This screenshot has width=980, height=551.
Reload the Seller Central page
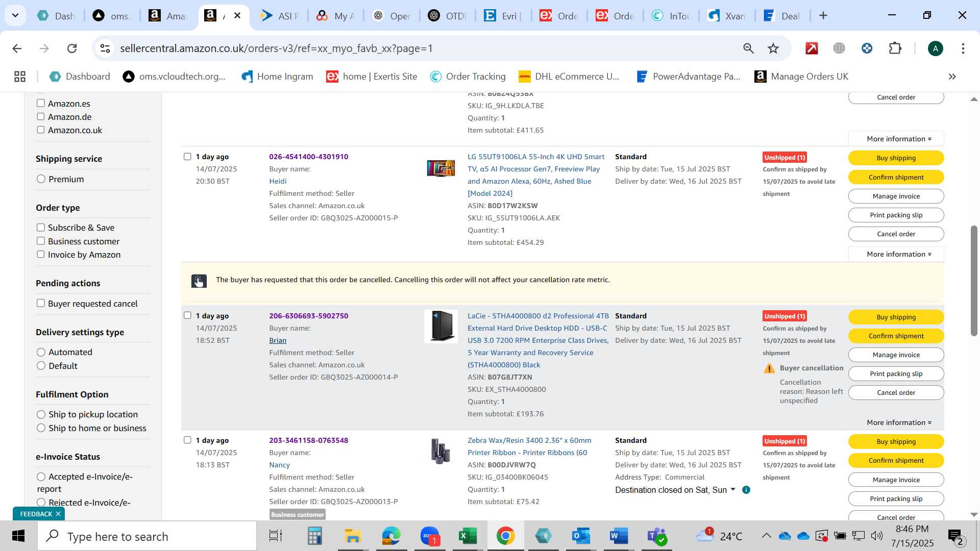coord(72,48)
